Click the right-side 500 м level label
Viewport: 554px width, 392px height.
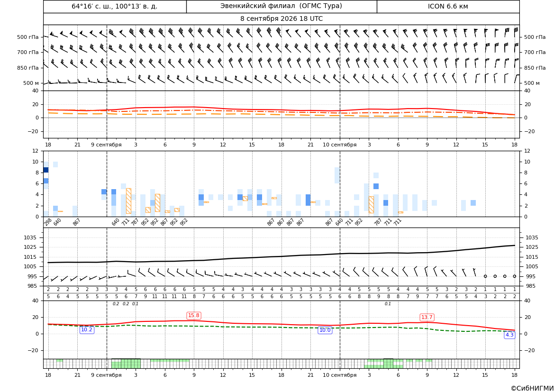[x=532, y=83]
